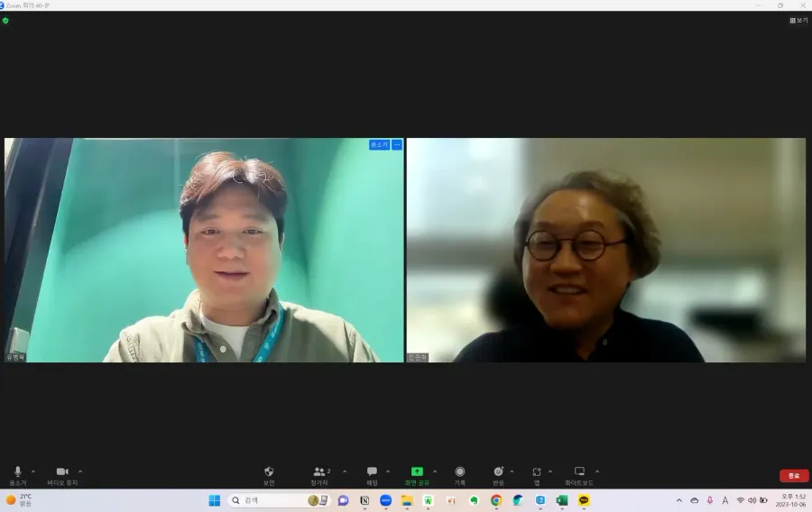Click the taskbar search field
The width and height of the screenshot is (812, 512).
point(280,500)
